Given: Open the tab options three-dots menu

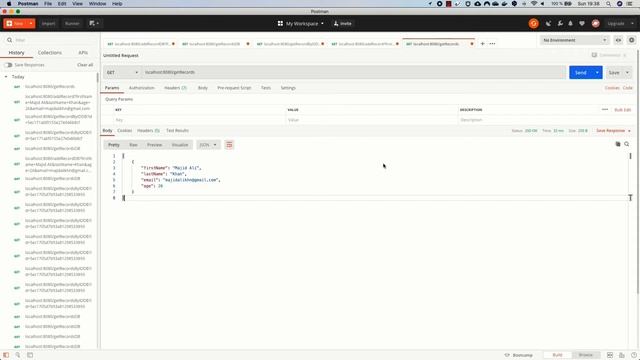Looking at the screenshot, I should [x=492, y=44].
